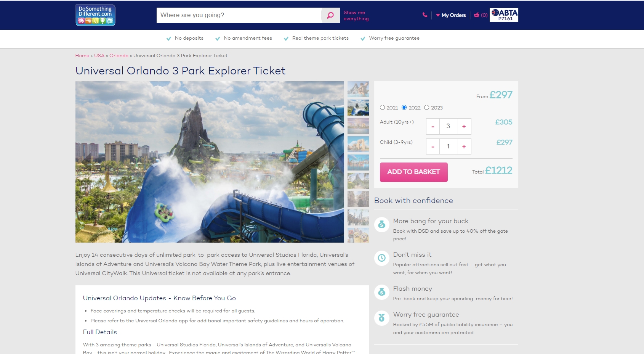This screenshot has height=354, width=644.
Task: Click the magnifying glass search icon
Action: 330,15
